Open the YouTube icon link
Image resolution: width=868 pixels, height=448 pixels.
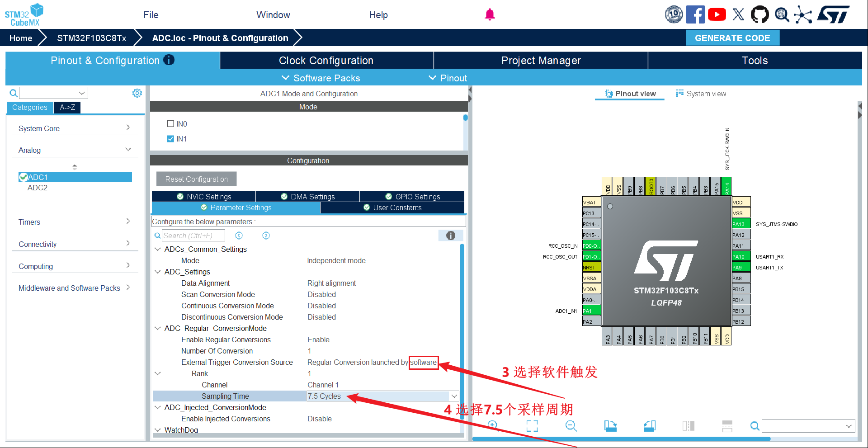click(717, 14)
